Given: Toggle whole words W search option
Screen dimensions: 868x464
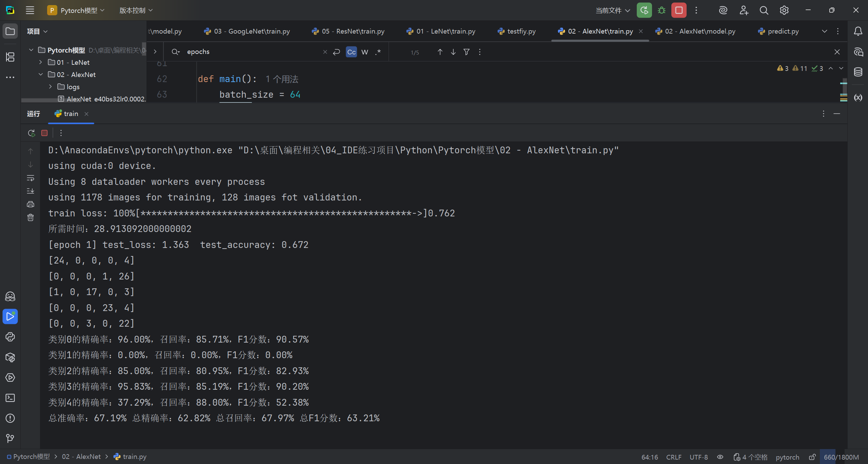Looking at the screenshot, I should (x=365, y=52).
